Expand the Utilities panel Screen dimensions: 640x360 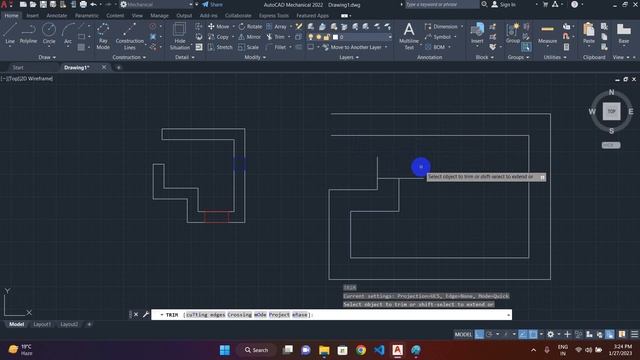(x=555, y=58)
